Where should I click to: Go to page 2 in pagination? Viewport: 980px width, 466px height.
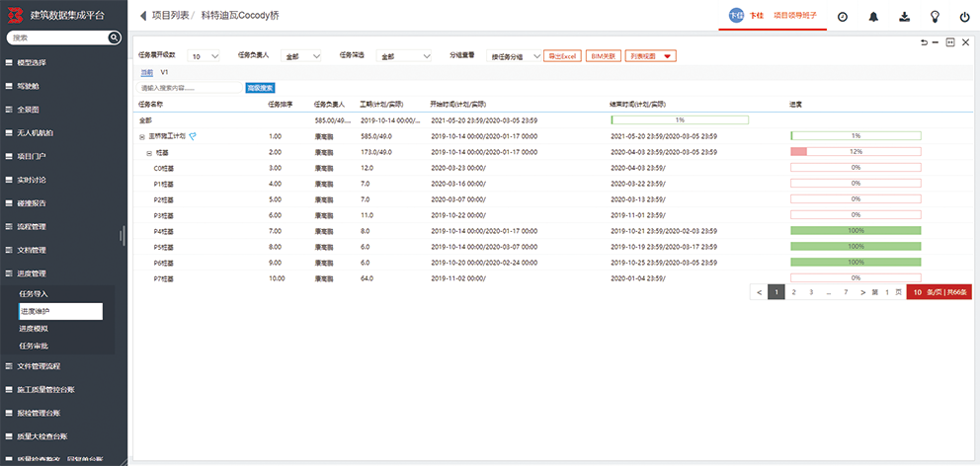(793, 292)
